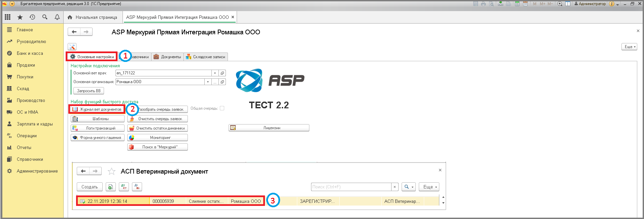Screen dimensions: 644x219
Task: Open the yellow info about-program icon
Action: [612, 4]
